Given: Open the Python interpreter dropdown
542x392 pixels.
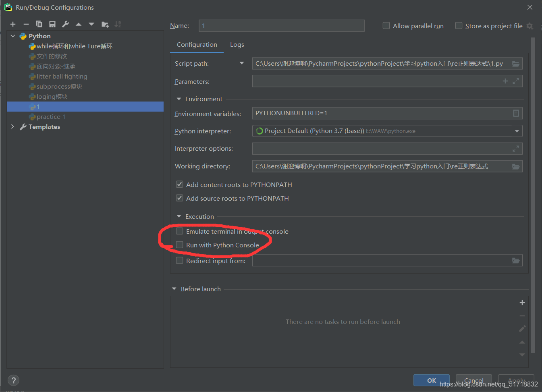Looking at the screenshot, I should pos(517,131).
